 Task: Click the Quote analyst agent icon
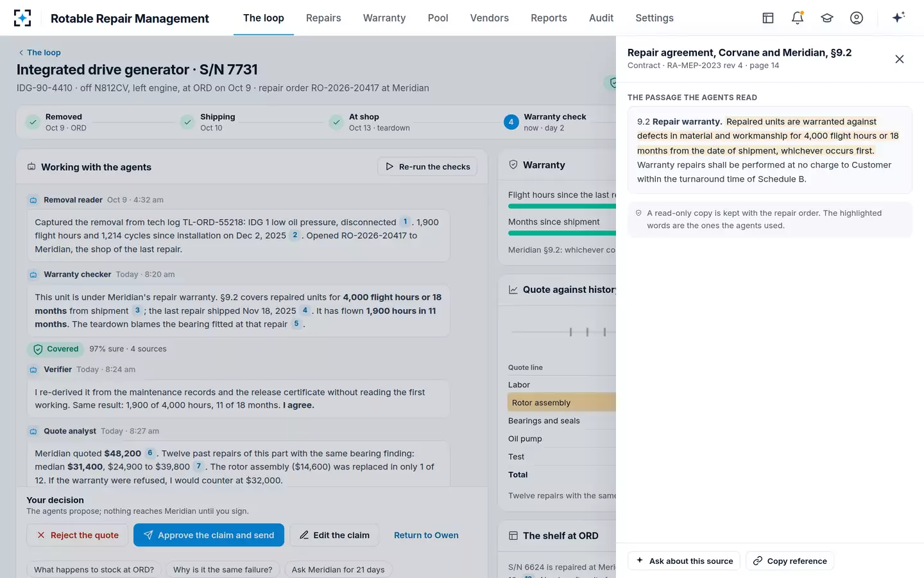[x=33, y=432]
